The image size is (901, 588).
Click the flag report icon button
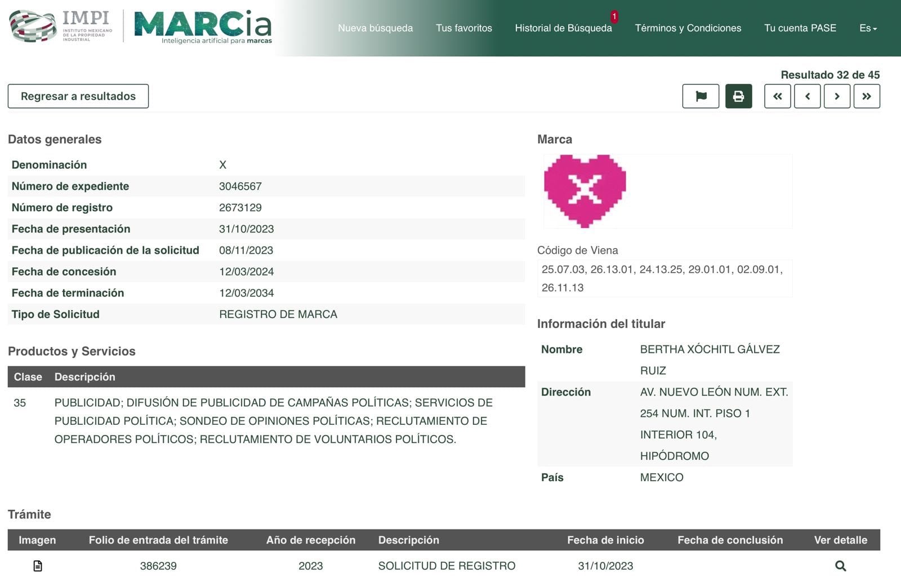coord(701,96)
